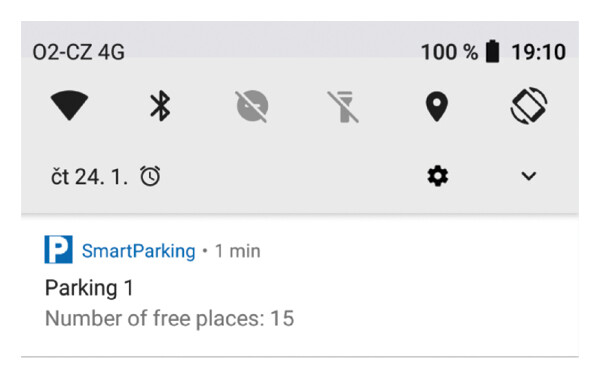
Task: Expand quick settings with chevron arrow
Action: click(529, 176)
